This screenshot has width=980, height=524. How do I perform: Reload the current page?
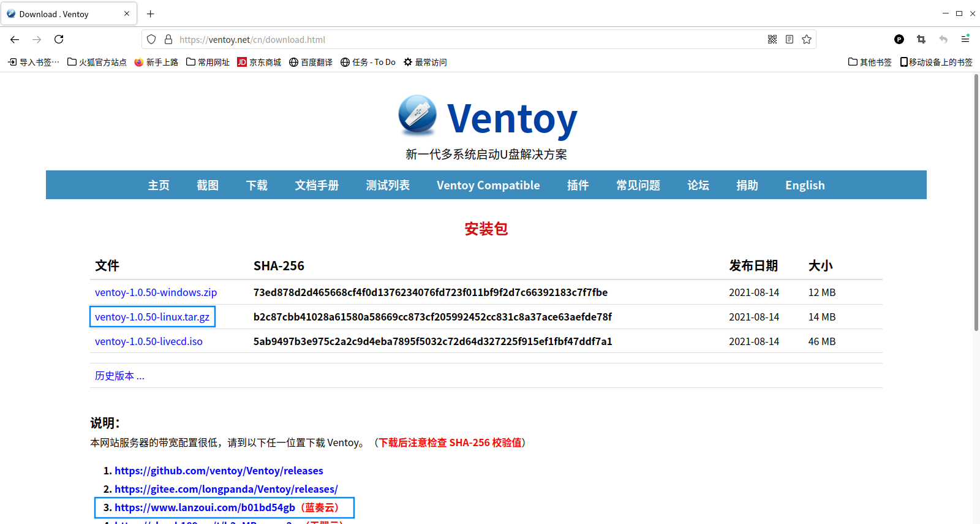[x=59, y=39]
